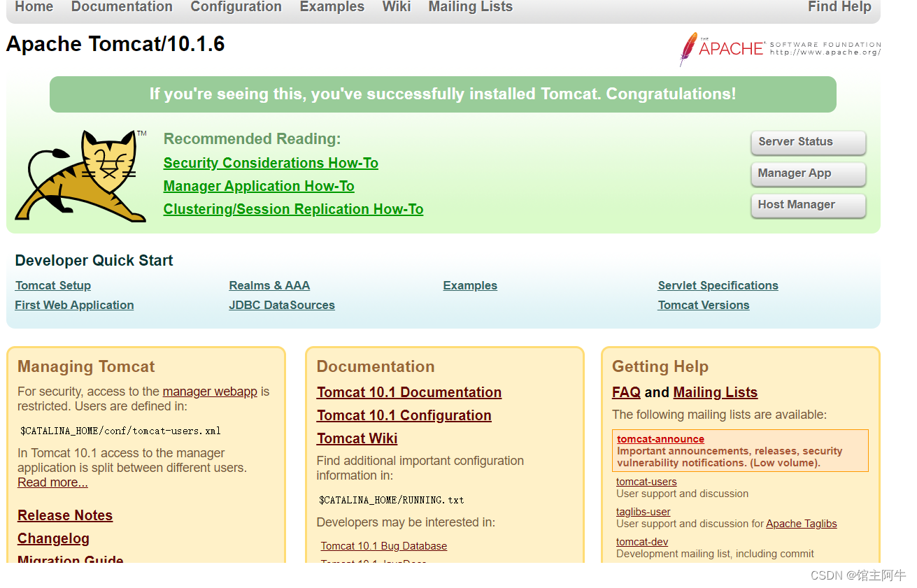Open the Release Notes link
917x588 pixels.
pyautogui.click(x=65, y=515)
